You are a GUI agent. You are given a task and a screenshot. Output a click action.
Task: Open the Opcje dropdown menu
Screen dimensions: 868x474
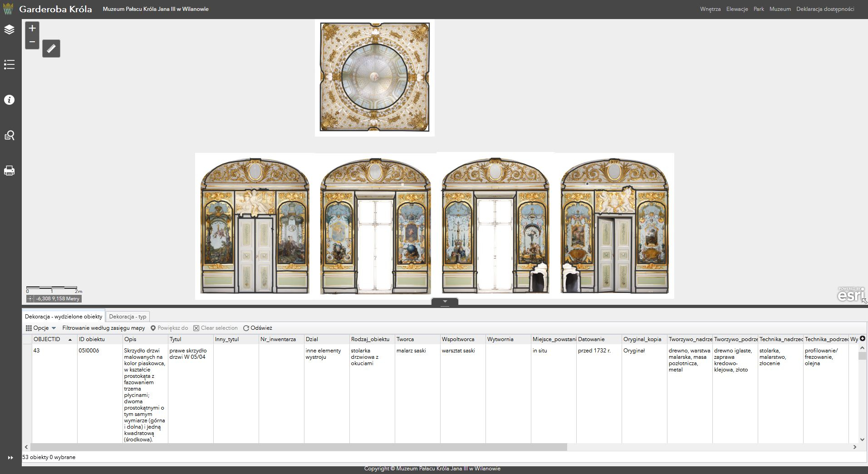tap(41, 328)
